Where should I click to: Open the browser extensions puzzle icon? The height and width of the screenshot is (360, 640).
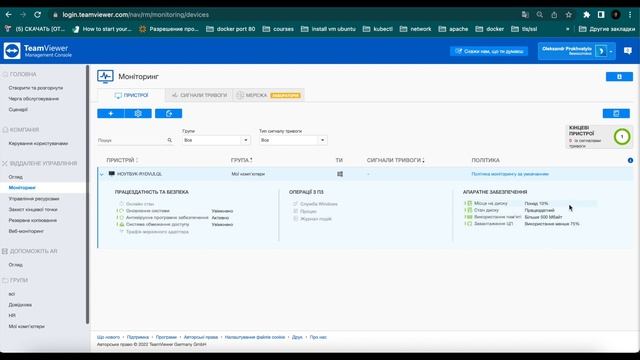coord(587,15)
